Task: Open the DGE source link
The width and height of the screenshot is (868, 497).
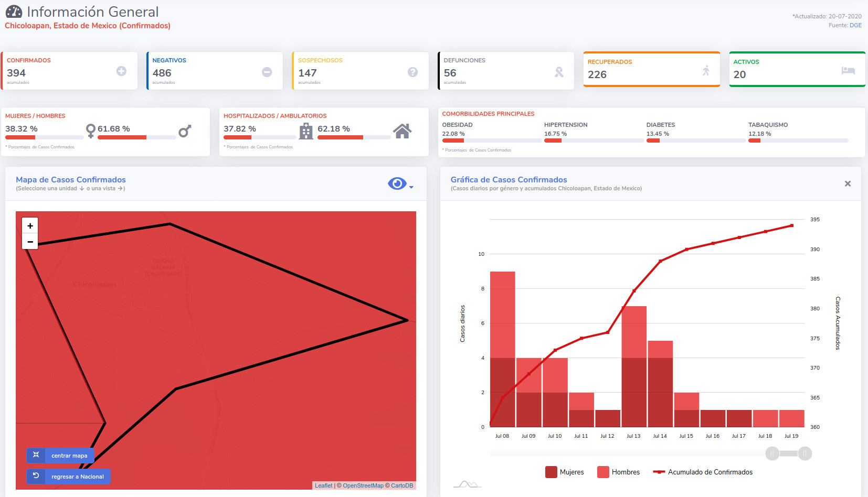Action: [x=855, y=25]
